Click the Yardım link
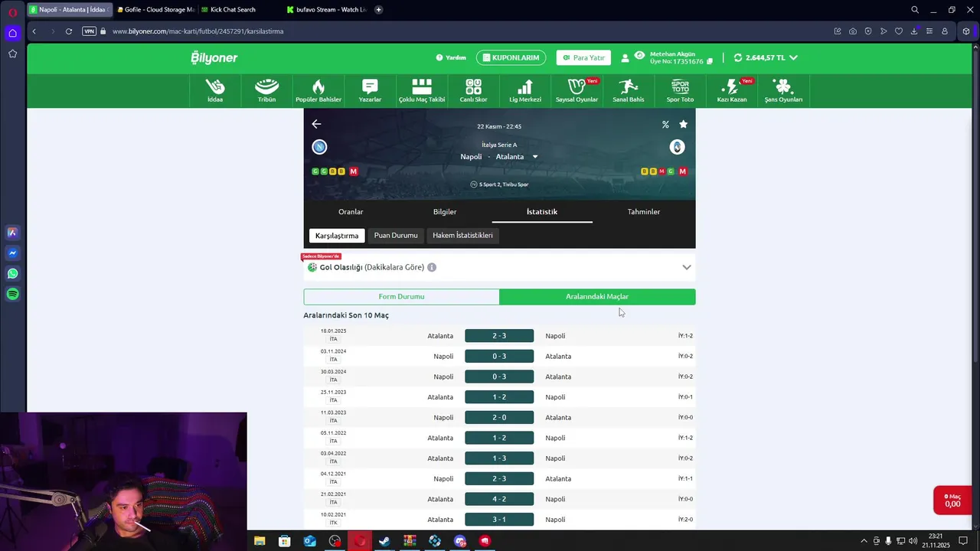 click(451, 57)
